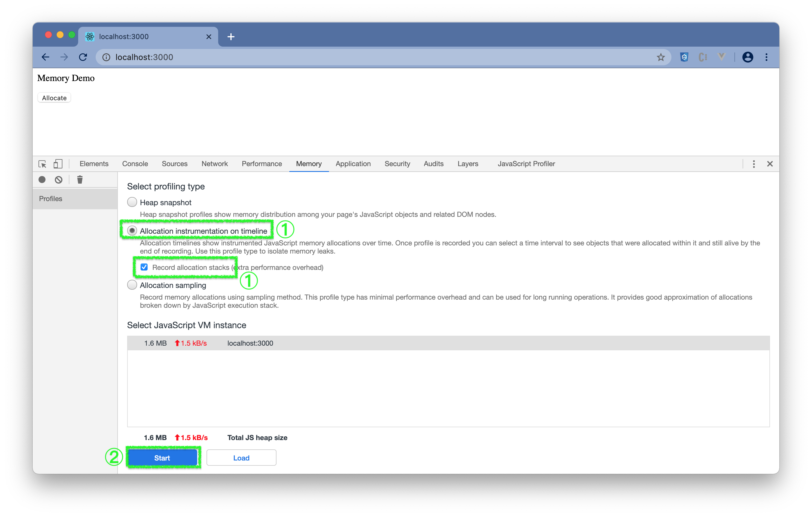Click the Allocate button on page
Screen dimensions: 812x517
[x=54, y=98]
